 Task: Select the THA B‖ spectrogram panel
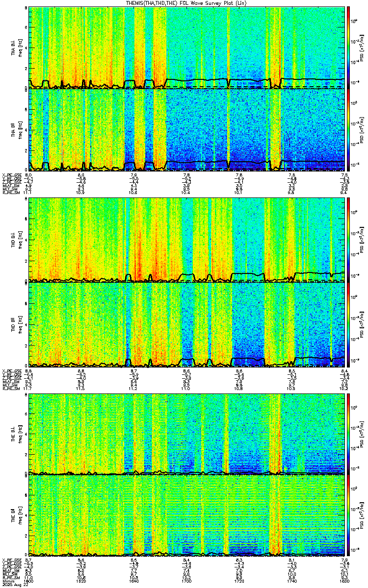(187, 130)
